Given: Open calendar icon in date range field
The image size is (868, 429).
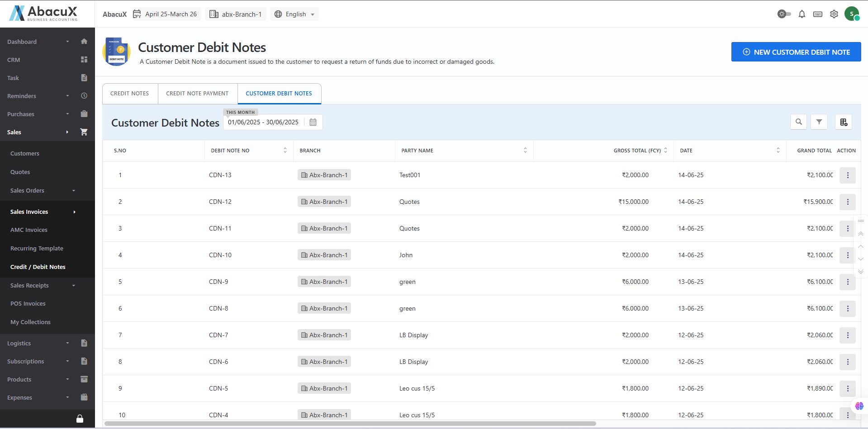Looking at the screenshot, I should [313, 123].
